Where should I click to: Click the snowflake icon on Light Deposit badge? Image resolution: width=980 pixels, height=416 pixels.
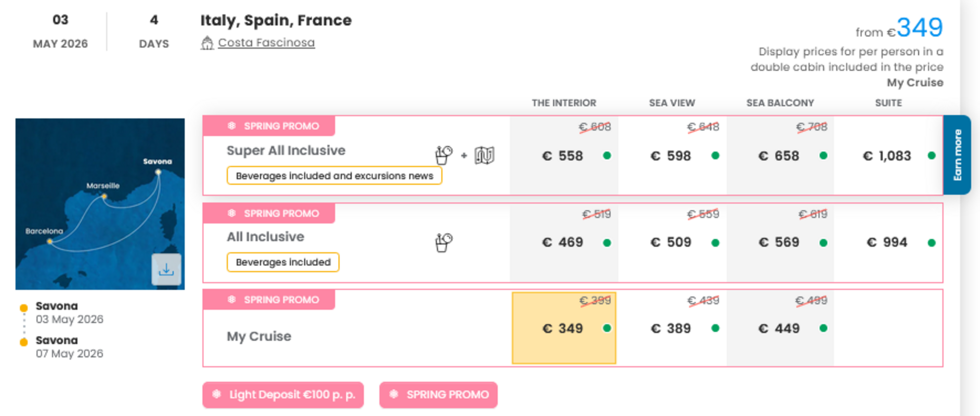point(217,394)
